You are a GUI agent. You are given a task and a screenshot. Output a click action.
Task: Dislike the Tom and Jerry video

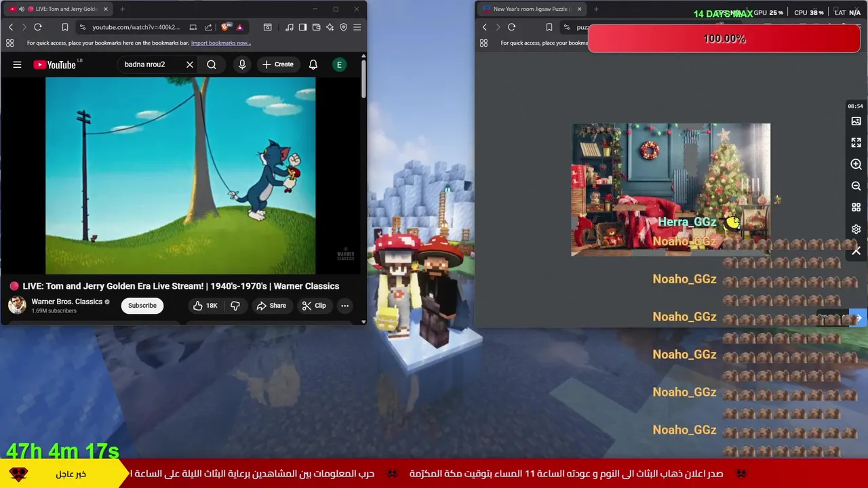(235, 306)
